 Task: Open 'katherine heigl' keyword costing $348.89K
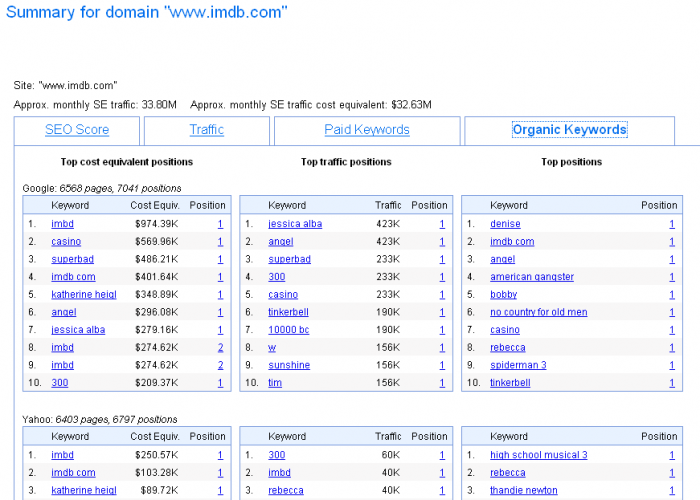coord(84,294)
